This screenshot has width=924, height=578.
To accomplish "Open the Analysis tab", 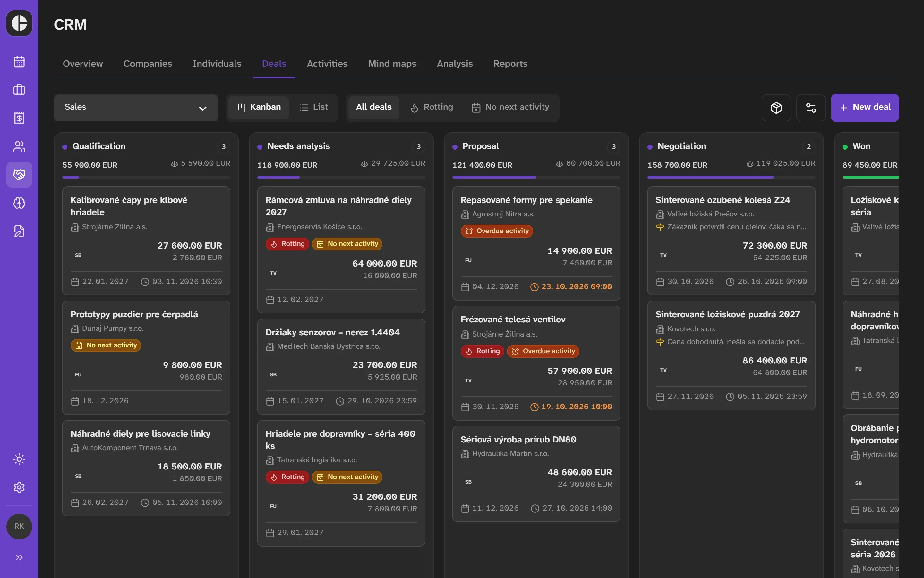I will tap(455, 64).
